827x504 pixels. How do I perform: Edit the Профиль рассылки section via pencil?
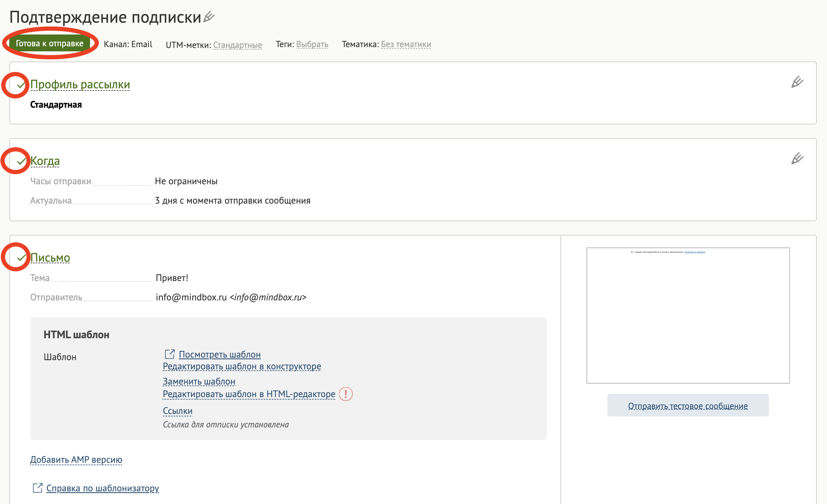coord(797,82)
